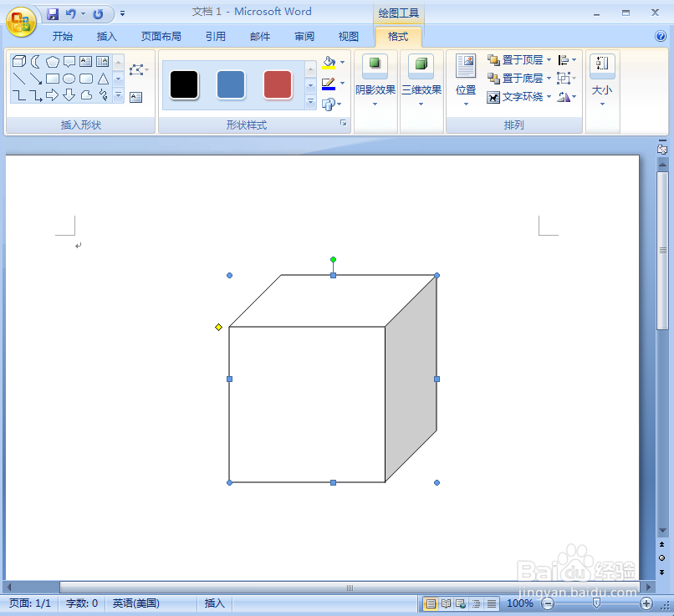Select the elbow arrow connector shape
Screen dimensions: 674x616
pyautogui.click(x=36, y=95)
